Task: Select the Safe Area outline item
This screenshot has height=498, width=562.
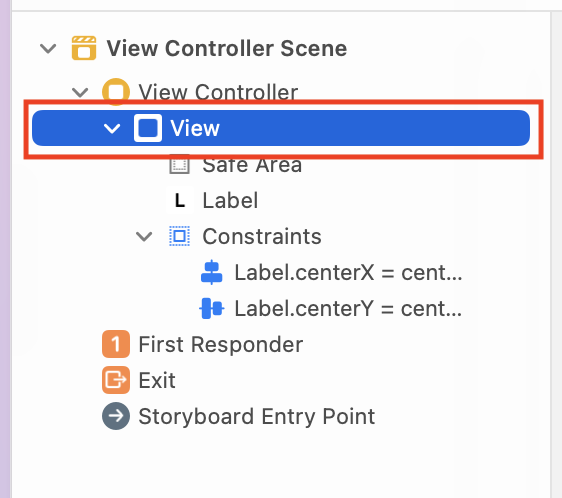Action: coord(252,165)
